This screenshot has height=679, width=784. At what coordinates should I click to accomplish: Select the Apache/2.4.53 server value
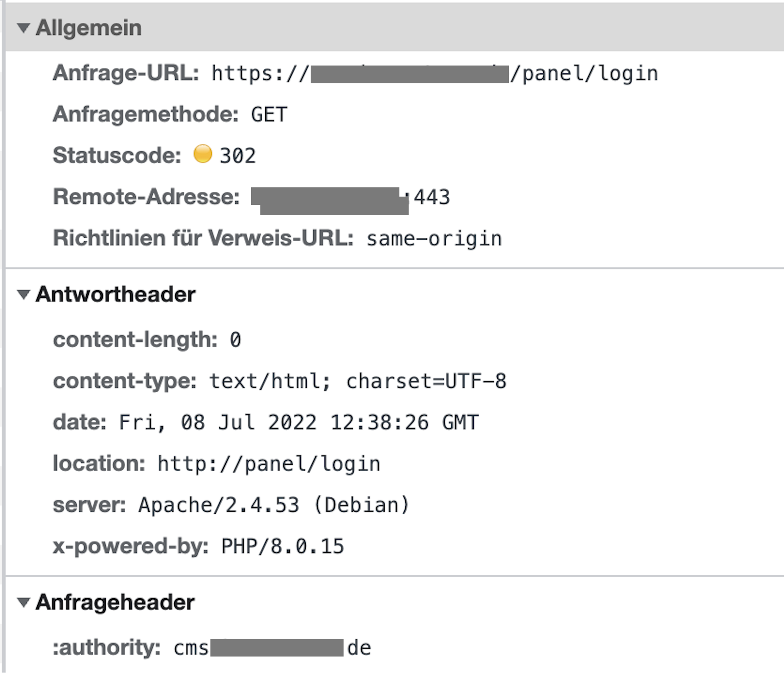tap(272, 505)
